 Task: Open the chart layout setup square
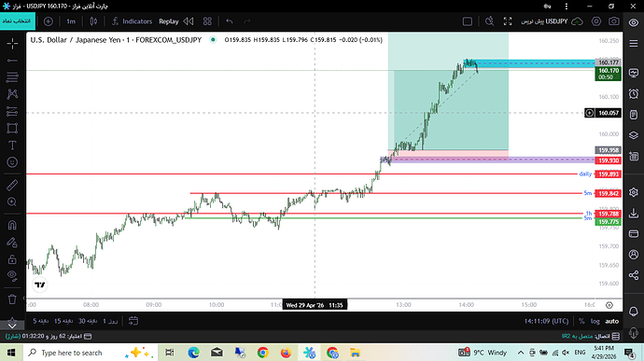click(x=468, y=21)
